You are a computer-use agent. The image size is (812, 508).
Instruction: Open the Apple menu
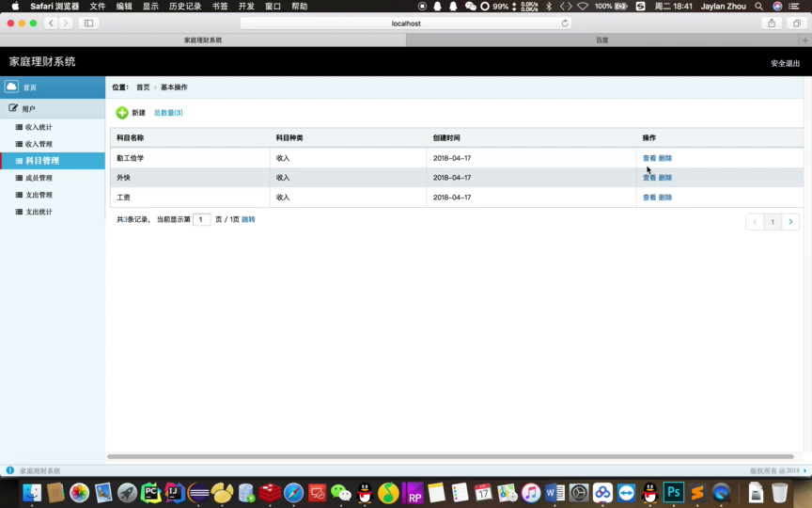(x=15, y=7)
